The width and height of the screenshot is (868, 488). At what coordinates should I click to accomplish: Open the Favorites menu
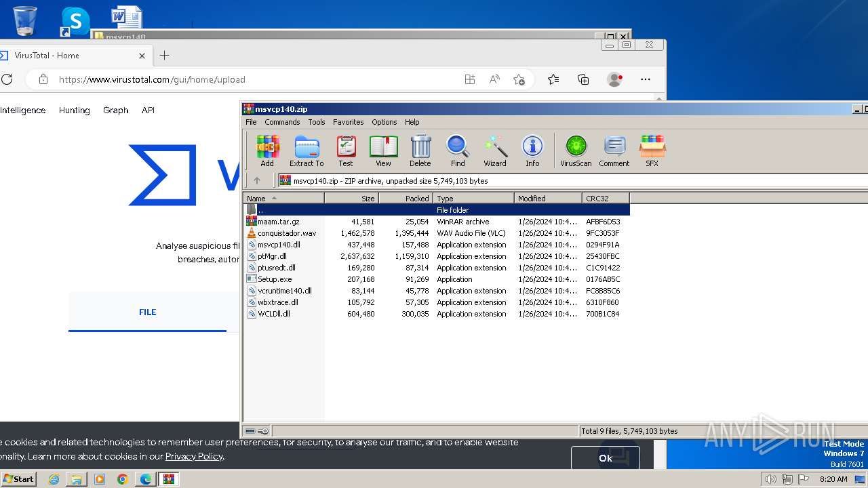point(348,122)
